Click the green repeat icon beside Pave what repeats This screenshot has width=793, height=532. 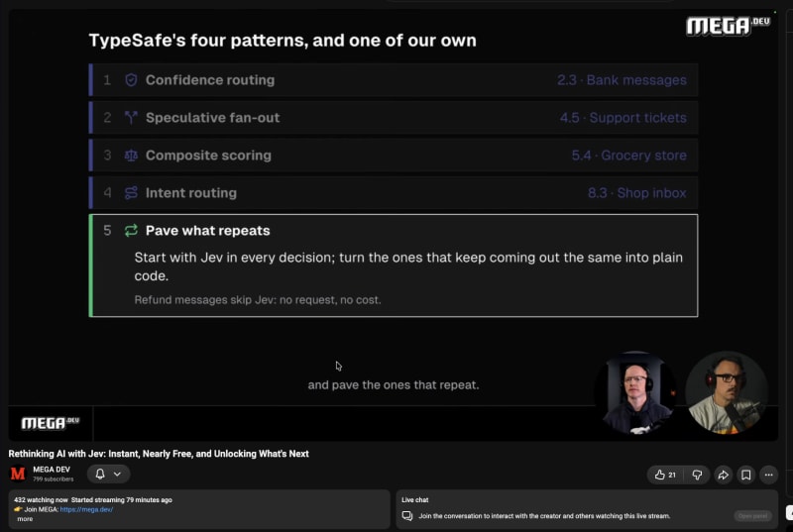tap(131, 231)
